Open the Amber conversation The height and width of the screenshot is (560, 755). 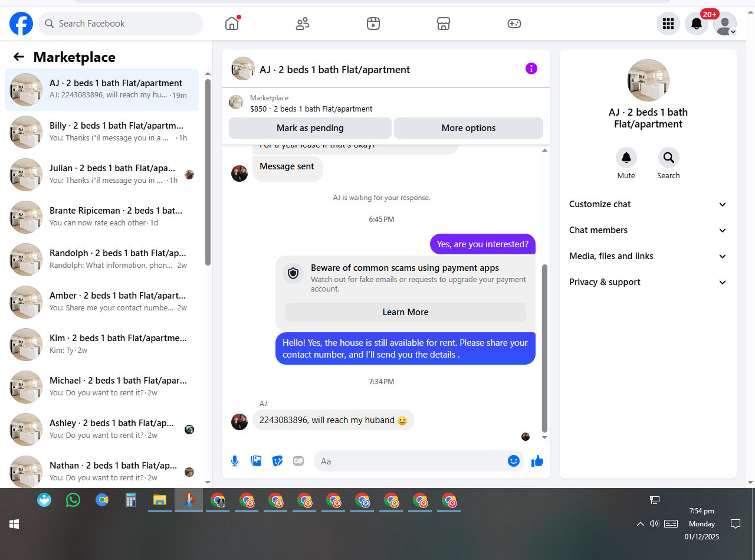pos(101,302)
